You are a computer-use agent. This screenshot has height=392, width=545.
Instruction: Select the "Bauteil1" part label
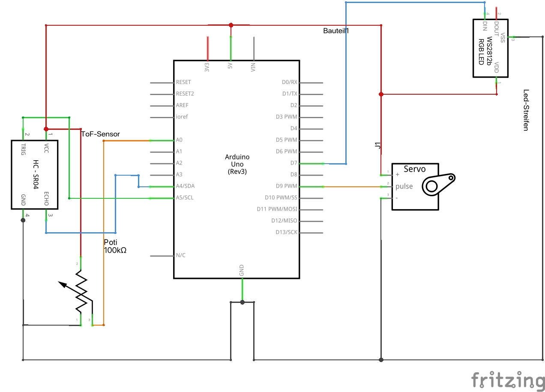click(x=336, y=31)
